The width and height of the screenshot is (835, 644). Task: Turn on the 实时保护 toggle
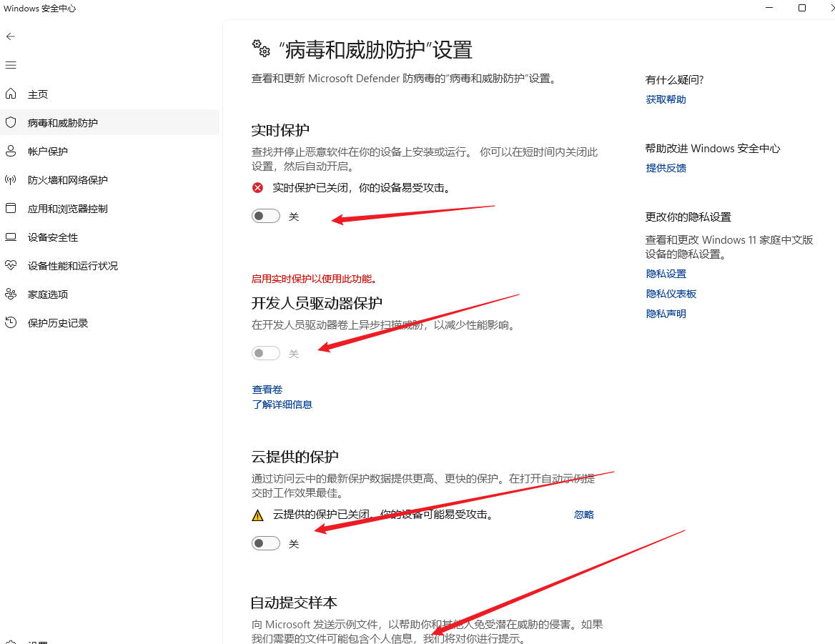266,216
